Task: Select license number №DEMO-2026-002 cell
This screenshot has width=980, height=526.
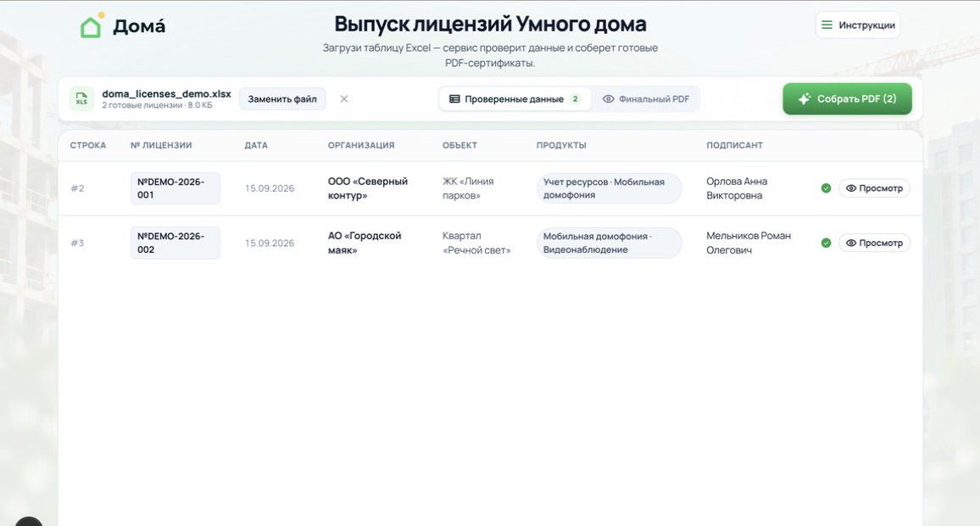Action: 175,243
